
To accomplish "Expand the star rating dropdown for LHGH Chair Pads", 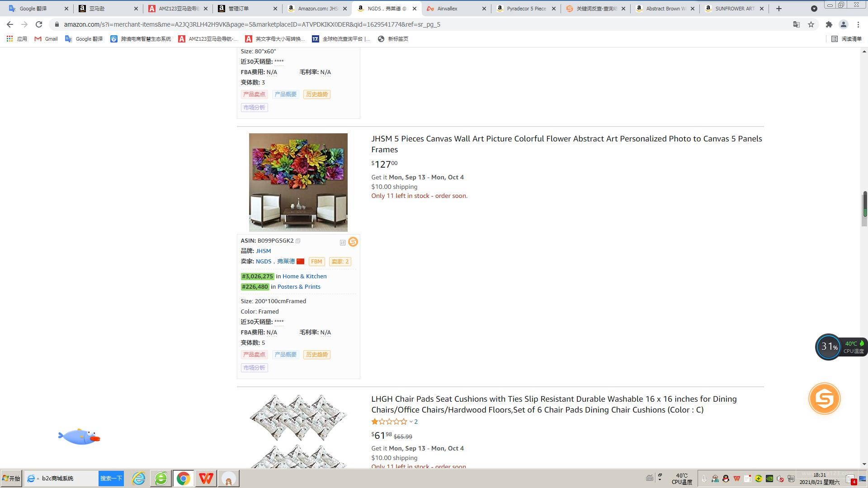I will pos(411,422).
